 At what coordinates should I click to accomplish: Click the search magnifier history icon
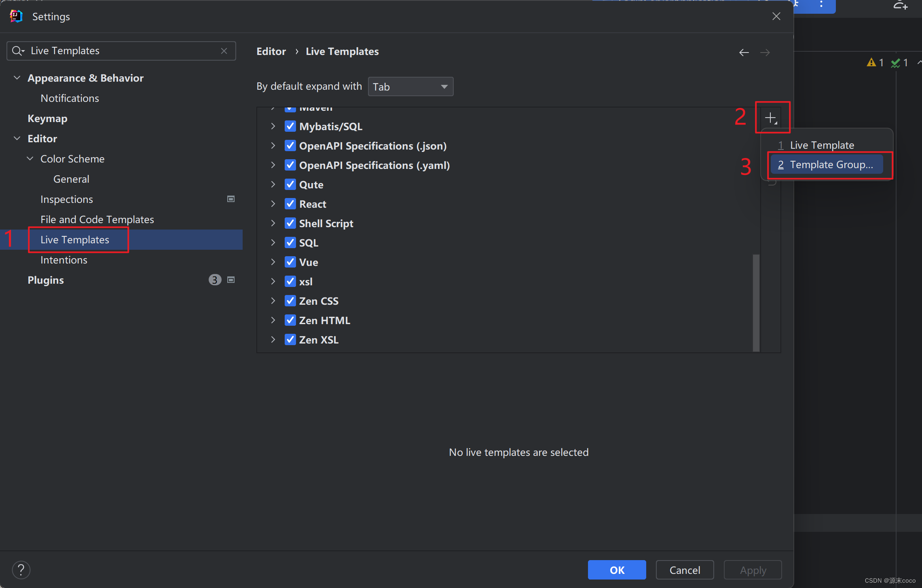(x=18, y=51)
